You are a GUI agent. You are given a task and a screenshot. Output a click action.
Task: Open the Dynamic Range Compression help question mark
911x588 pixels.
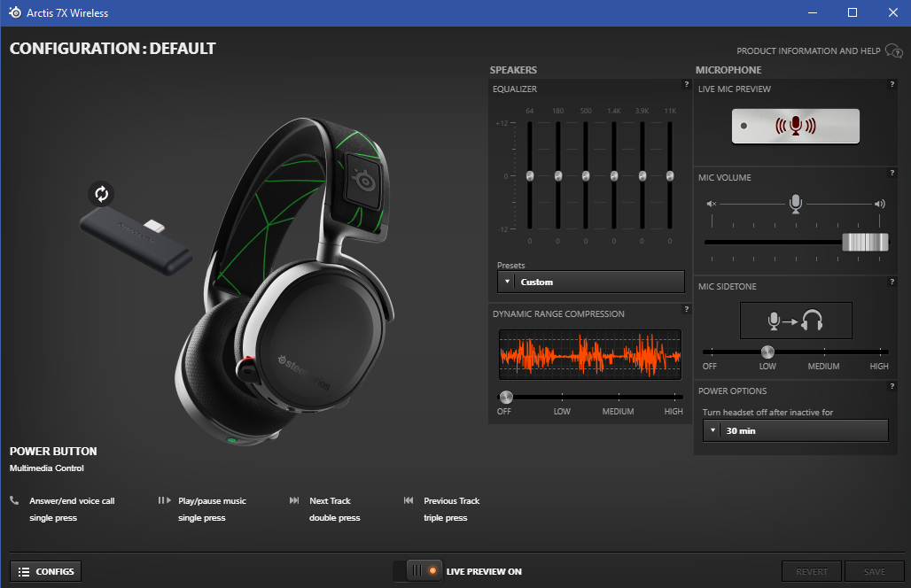pyautogui.click(x=685, y=308)
